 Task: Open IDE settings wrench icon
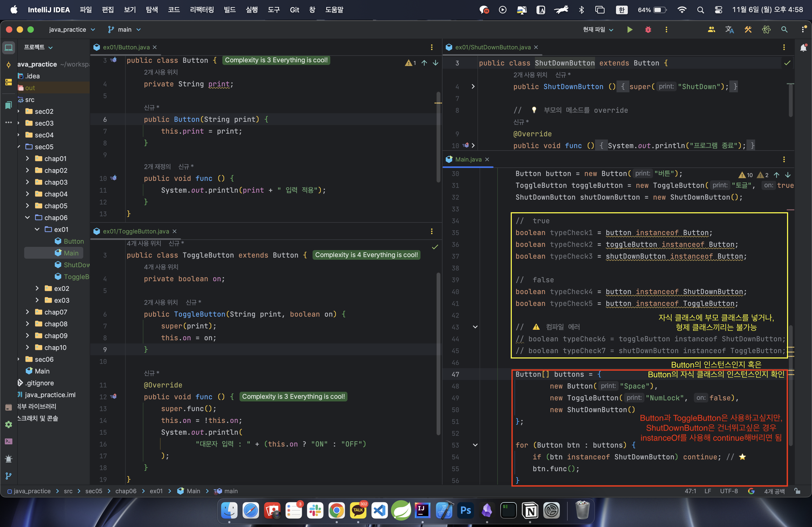click(748, 30)
